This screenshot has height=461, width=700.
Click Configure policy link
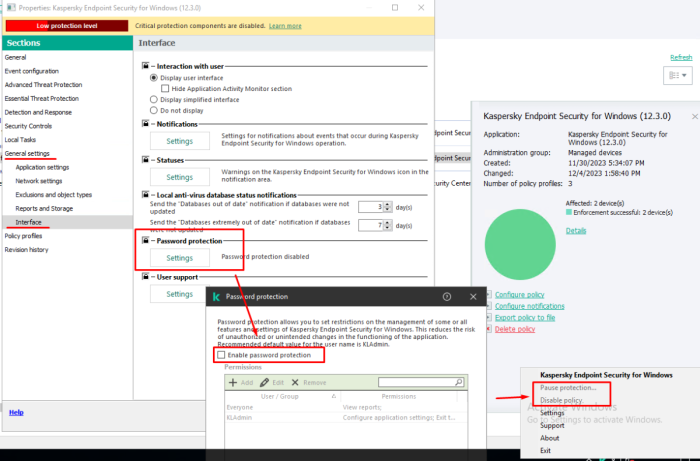(520, 295)
